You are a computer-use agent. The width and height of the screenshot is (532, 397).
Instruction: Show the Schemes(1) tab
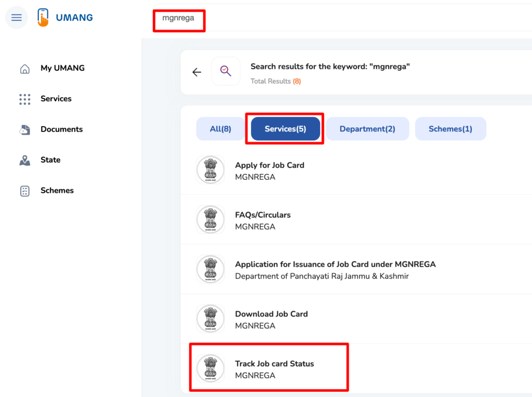(x=450, y=129)
